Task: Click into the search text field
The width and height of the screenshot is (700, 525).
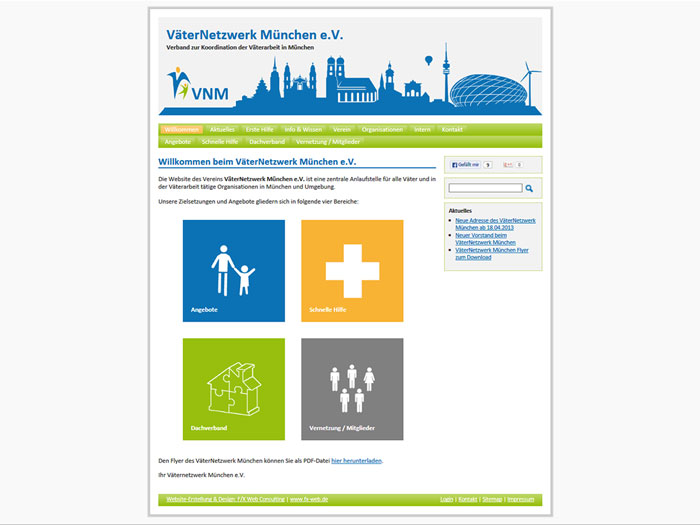Action: point(485,188)
